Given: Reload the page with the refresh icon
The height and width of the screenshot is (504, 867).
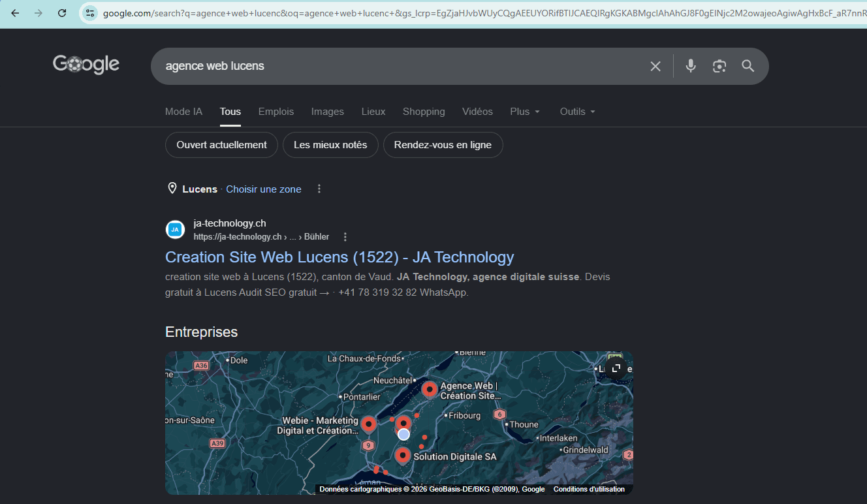Looking at the screenshot, I should pyautogui.click(x=62, y=13).
